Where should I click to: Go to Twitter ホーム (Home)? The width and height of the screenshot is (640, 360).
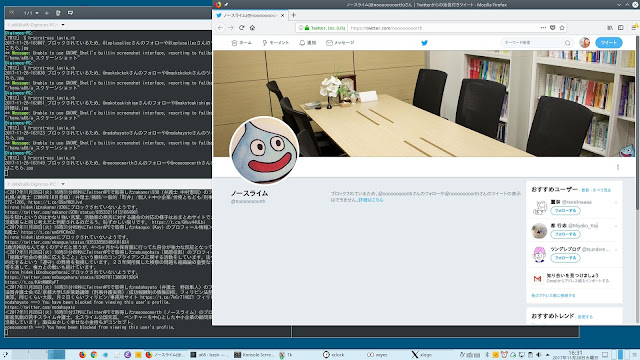(x=241, y=42)
